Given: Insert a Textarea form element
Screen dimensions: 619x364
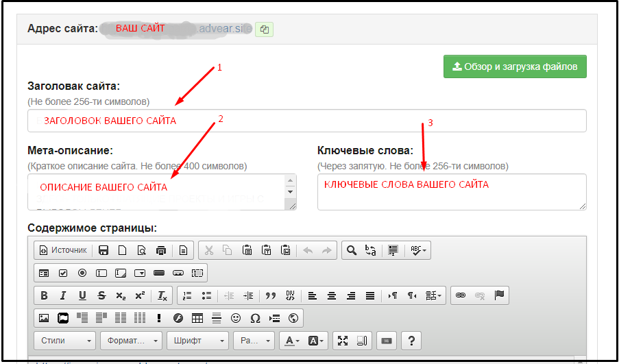Looking at the screenshot, I should 121,274.
